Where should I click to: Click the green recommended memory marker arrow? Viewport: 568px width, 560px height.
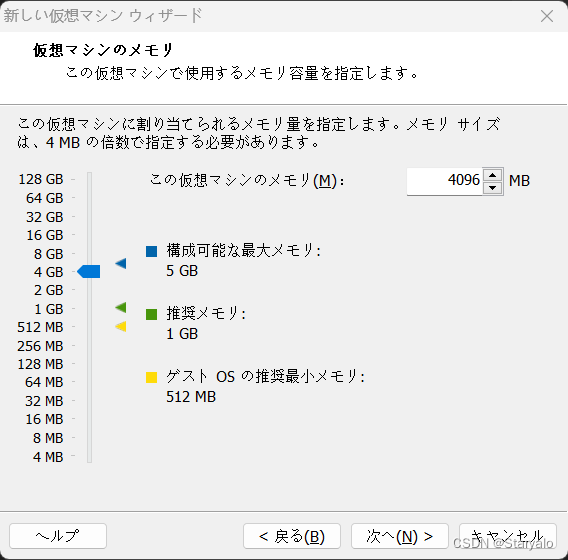(x=121, y=308)
